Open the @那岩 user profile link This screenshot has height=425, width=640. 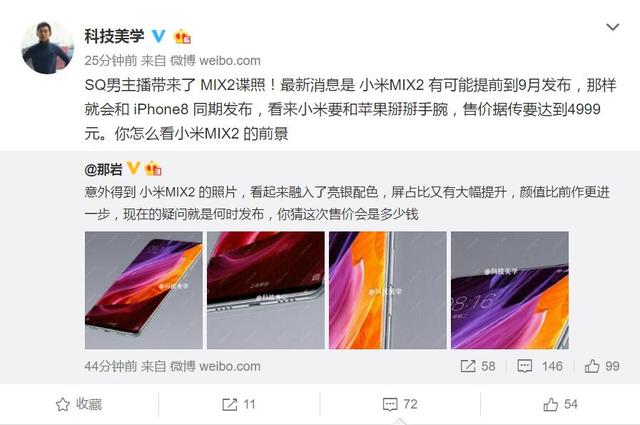click(103, 169)
